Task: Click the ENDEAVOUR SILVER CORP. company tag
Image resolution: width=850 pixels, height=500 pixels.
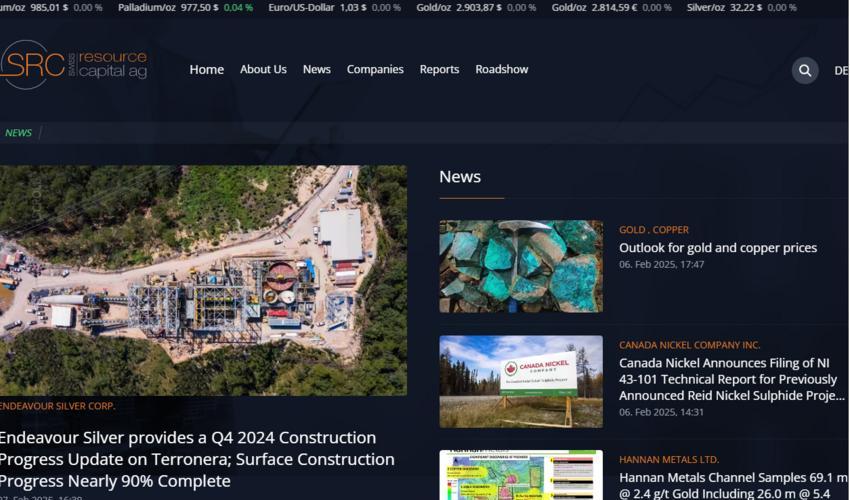Action: coord(57,406)
